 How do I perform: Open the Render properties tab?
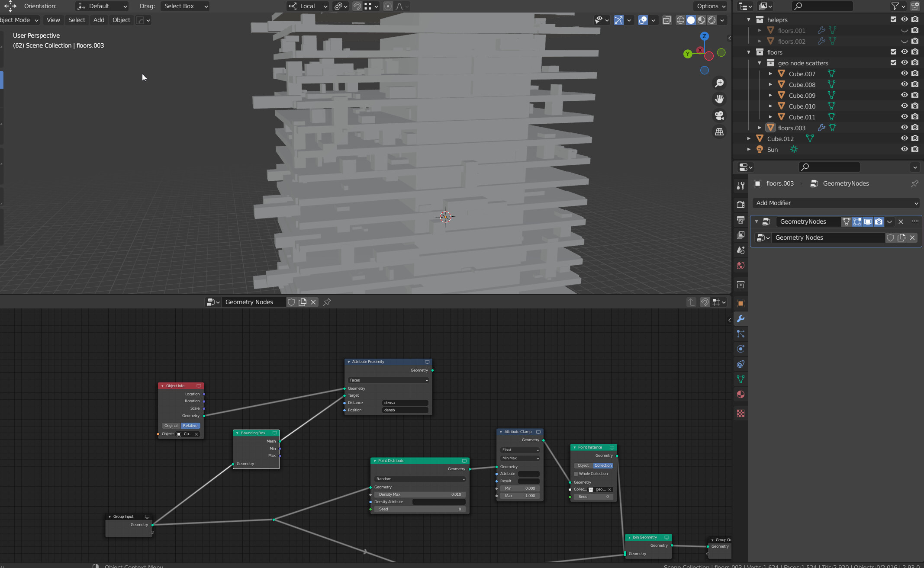click(x=740, y=204)
